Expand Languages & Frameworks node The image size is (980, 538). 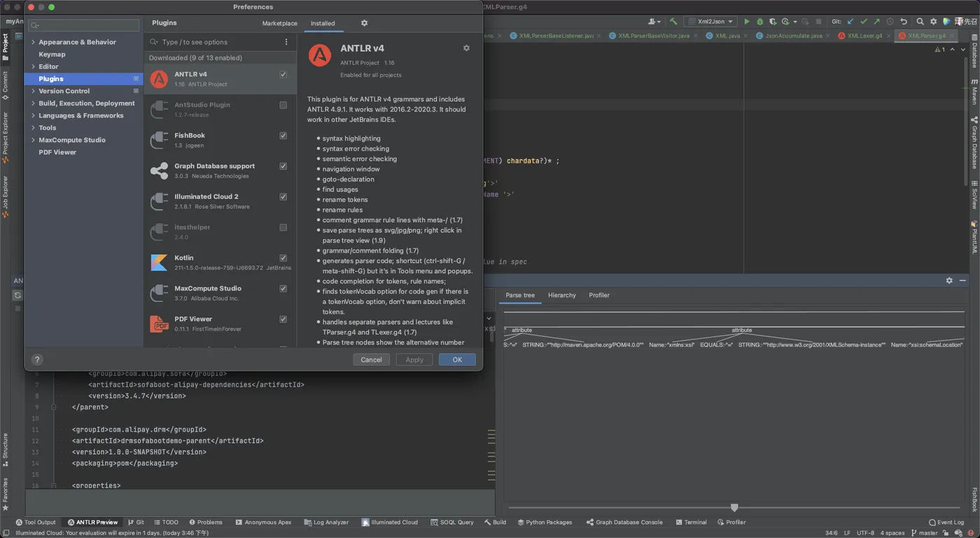click(x=32, y=115)
